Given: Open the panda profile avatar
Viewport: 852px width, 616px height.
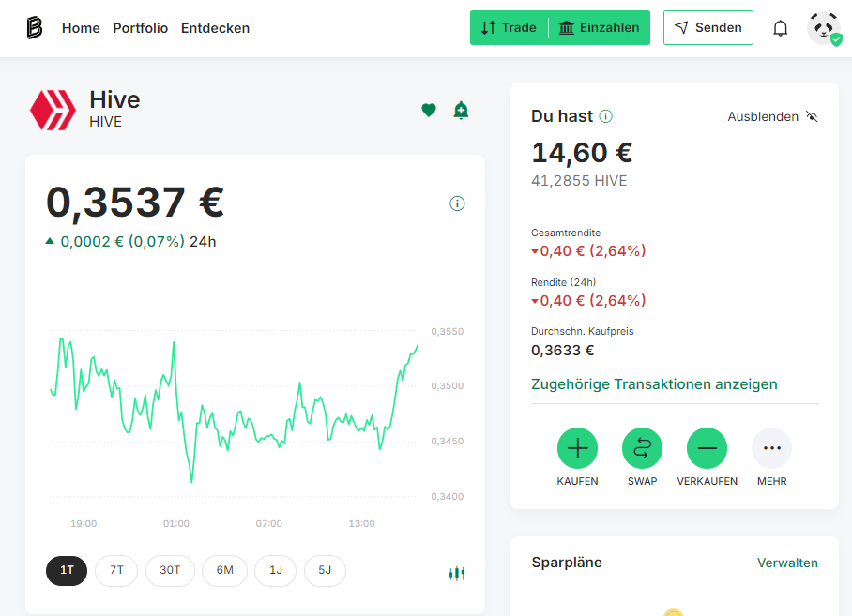Looking at the screenshot, I should pos(824,28).
